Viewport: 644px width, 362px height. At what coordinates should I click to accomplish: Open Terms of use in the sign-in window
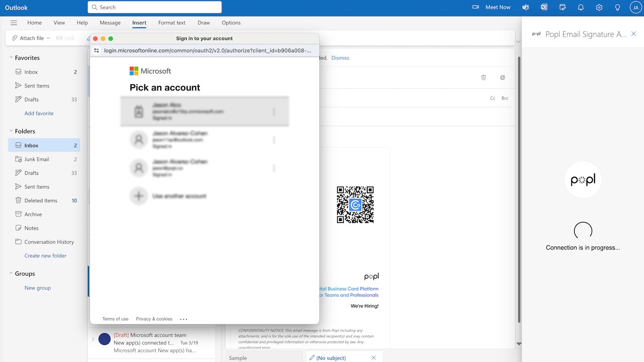pos(115,319)
